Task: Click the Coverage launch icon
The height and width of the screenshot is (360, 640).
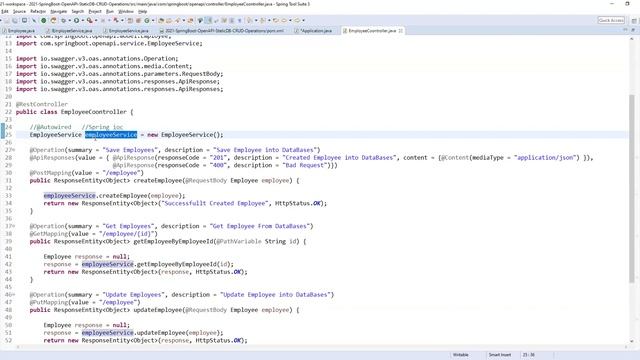Action: coord(89,20)
